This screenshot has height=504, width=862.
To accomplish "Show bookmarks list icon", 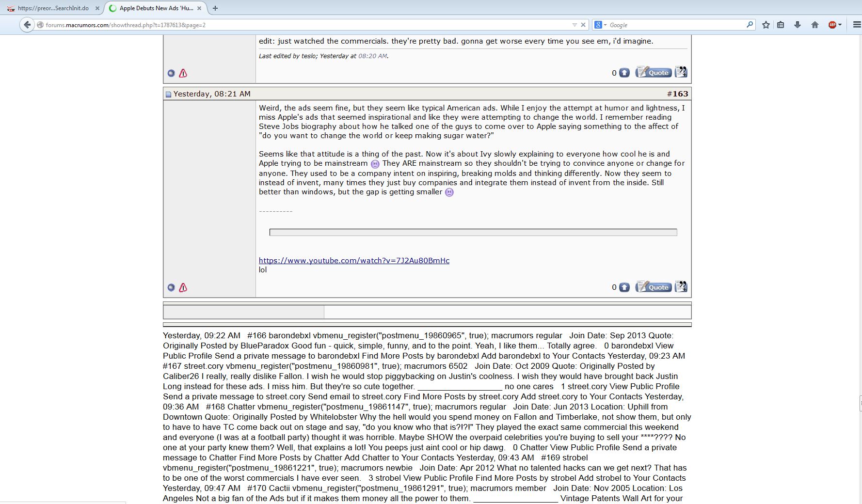I will 781,25.
